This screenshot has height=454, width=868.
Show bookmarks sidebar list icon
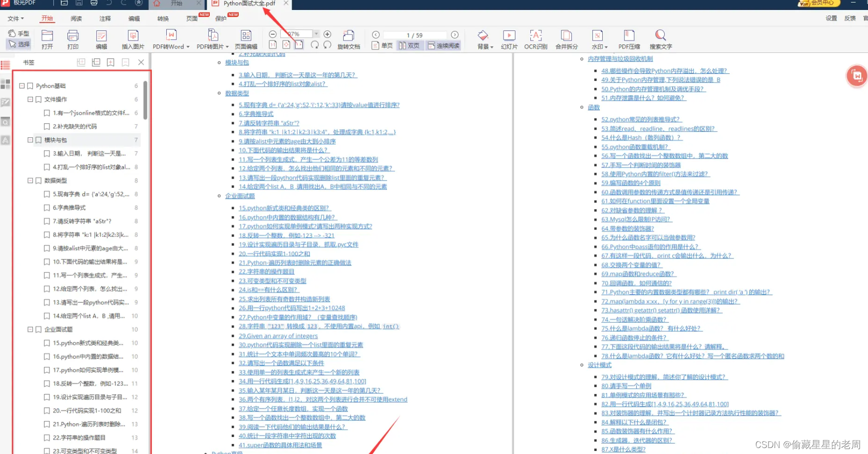pos(5,65)
